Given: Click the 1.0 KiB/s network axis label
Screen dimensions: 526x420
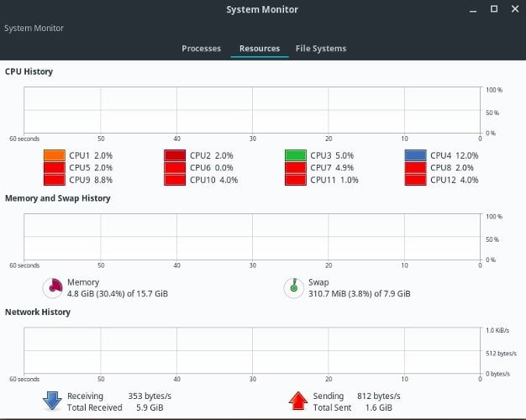Looking at the screenshot, I should [x=497, y=330].
